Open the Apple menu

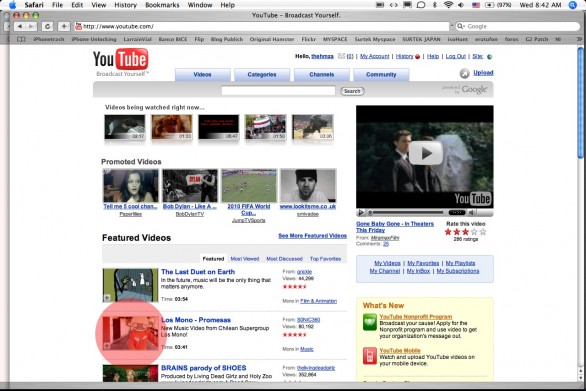[x=12, y=5]
